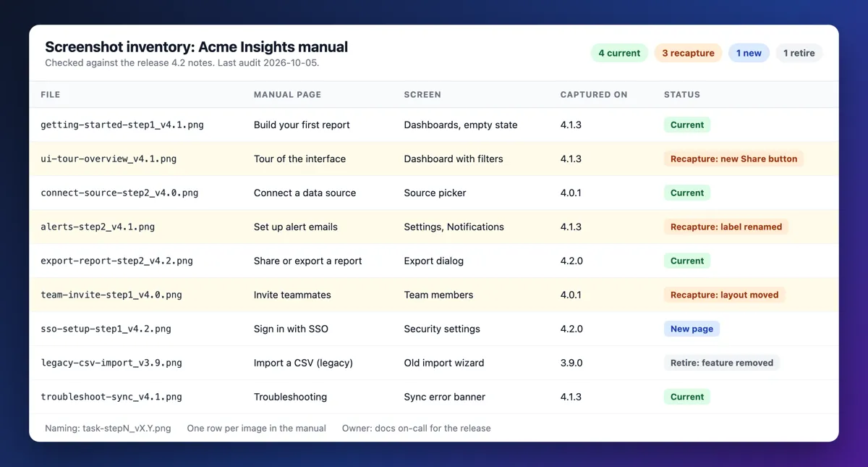This screenshot has width=868, height=467.
Task: Click 'Dashboards, empty state' screen cell
Action: coord(461,125)
